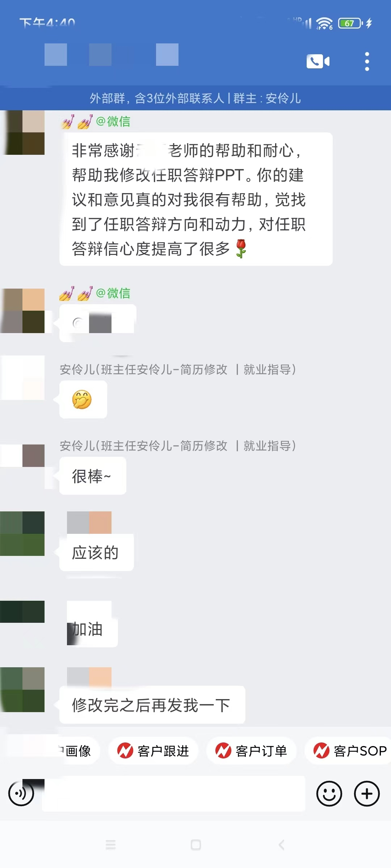The image size is (391, 868).
Task: Open the emoji picker
Action: click(x=329, y=793)
